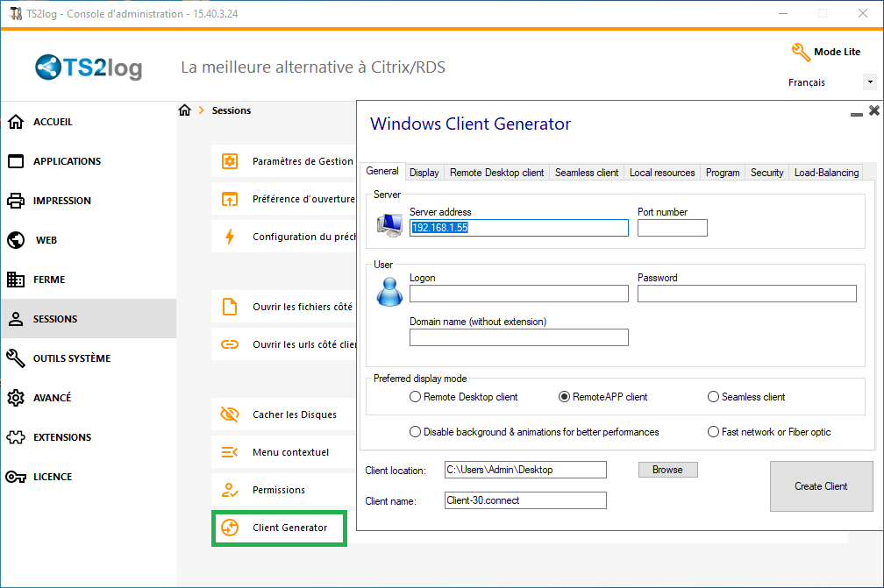This screenshot has width=884, height=588.
Task: Click the Ouvrir les urls link icon
Action: pyautogui.click(x=230, y=344)
